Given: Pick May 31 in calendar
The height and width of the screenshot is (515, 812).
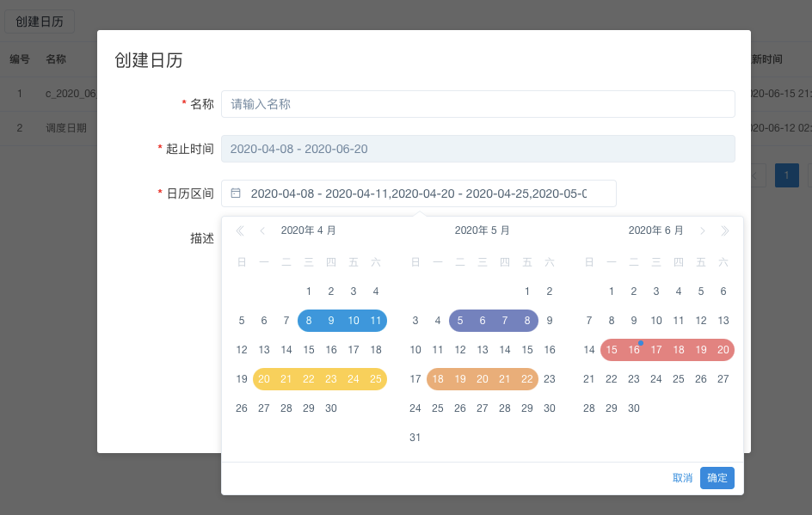Looking at the screenshot, I should (415, 438).
